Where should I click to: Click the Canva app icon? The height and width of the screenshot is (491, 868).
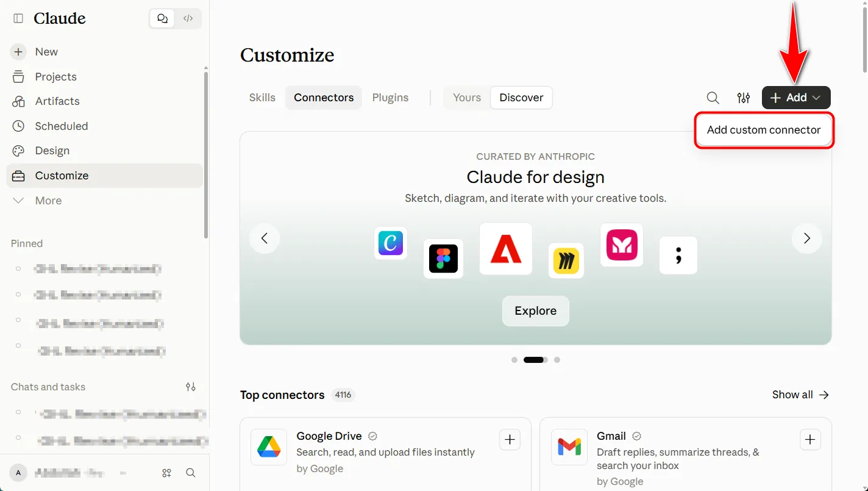pos(391,243)
